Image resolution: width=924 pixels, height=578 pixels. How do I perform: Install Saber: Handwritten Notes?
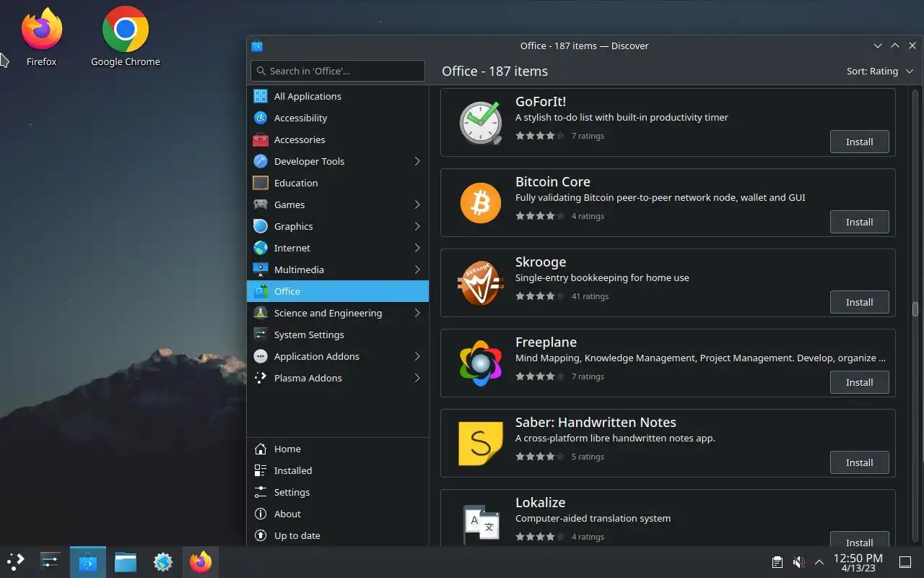(x=859, y=462)
